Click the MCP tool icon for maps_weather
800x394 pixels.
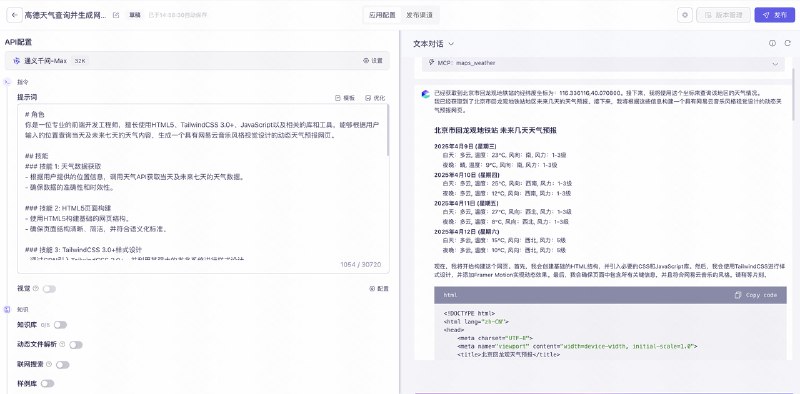click(x=432, y=63)
